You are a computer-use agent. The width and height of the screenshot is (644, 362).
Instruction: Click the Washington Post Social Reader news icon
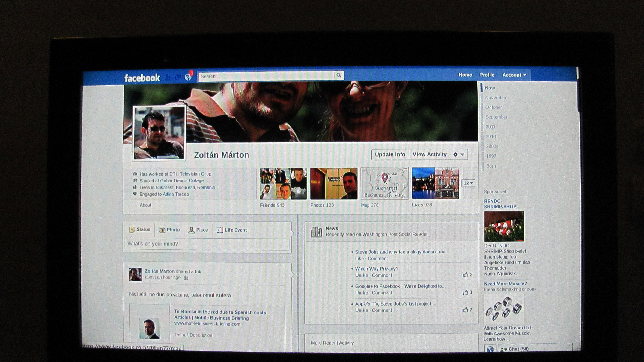pos(316,232)
